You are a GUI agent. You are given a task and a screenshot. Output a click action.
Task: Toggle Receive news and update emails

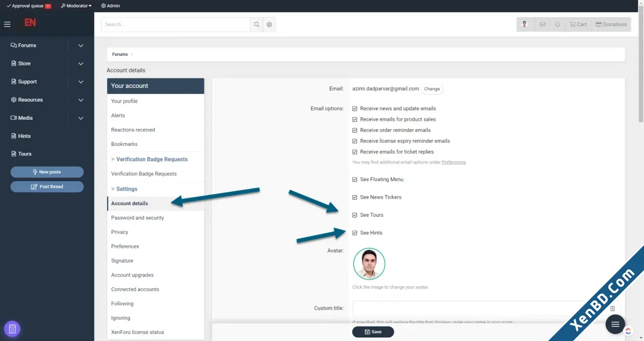point(355,109)
